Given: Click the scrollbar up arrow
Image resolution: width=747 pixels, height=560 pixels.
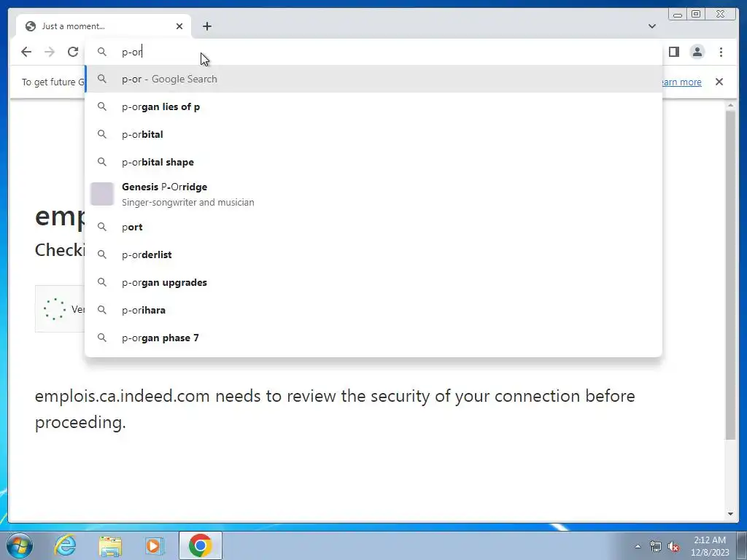Looking at the screenshot, I should (x=730, y=105).
